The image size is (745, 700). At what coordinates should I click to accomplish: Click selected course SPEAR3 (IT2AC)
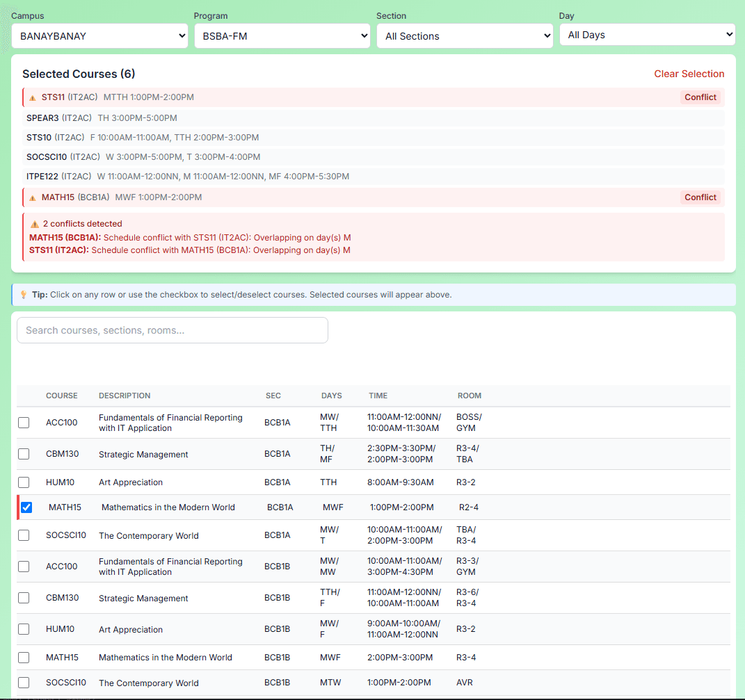(373, 118)
